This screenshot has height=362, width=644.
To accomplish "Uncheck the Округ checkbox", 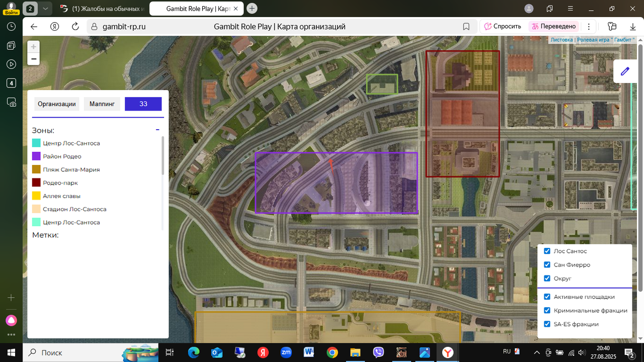I will pyautogui.click(x=547, y=278).
